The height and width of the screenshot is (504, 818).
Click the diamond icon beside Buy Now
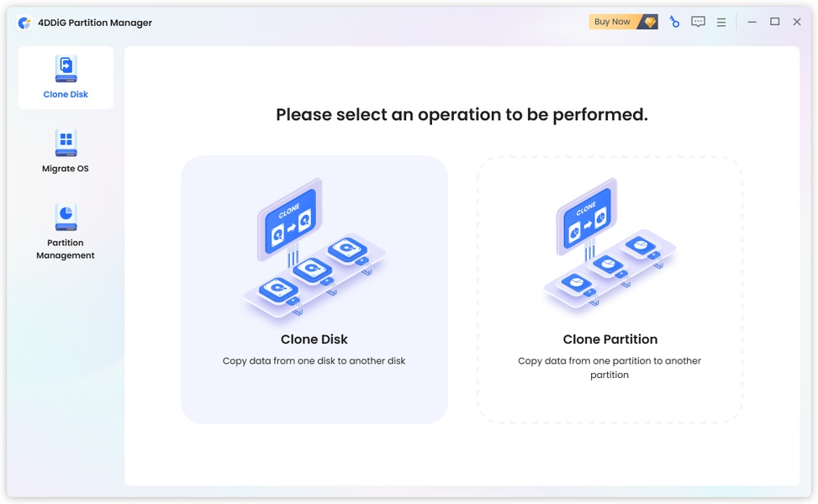click(650, 22)
